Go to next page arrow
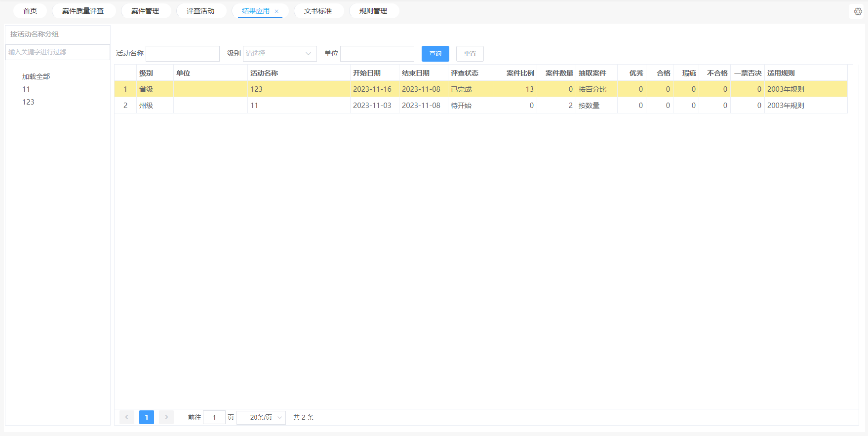Screen dimensions: 868x436 pyautogui.click(x=166, y=417)
